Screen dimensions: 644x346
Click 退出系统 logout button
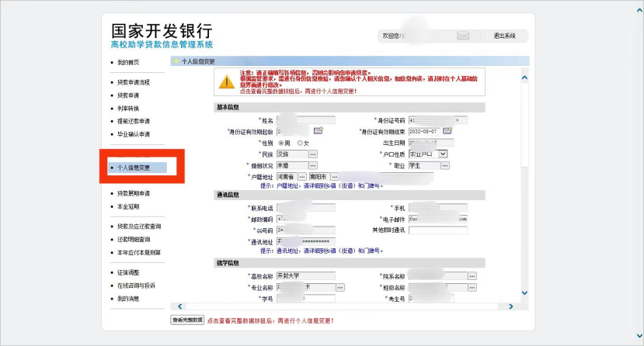click(504, 36)
